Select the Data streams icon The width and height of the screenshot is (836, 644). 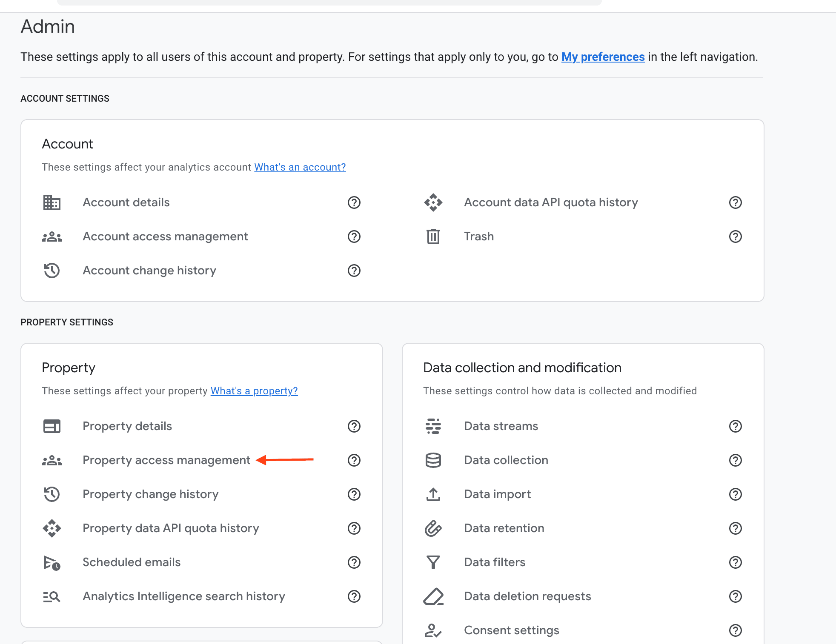(x=433, y=426)
